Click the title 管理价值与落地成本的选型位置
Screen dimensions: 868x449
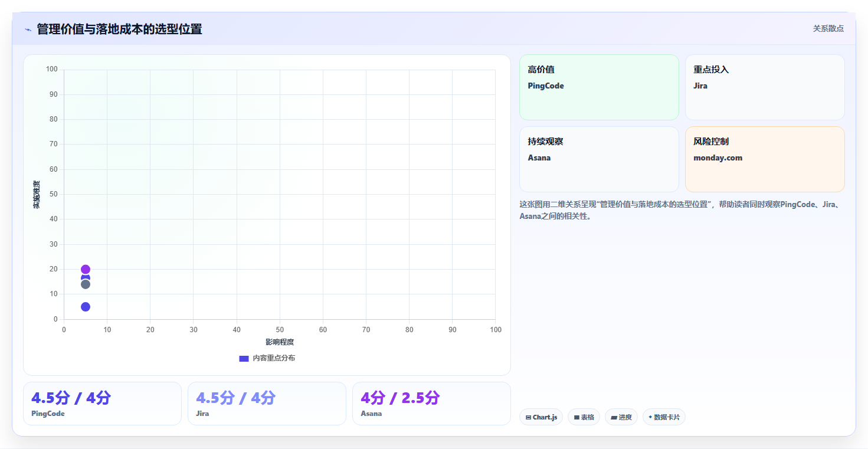(x=119, y=29)
